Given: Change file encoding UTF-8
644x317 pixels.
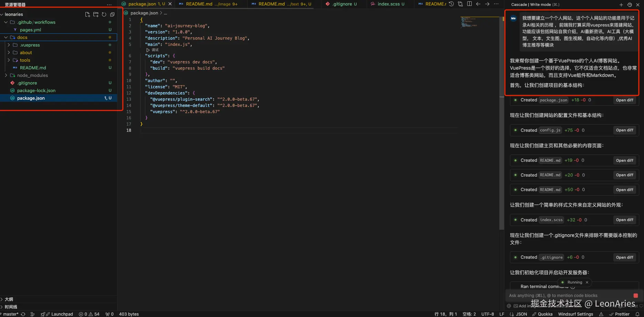Looking at the screenshot, I should point(488,314).
